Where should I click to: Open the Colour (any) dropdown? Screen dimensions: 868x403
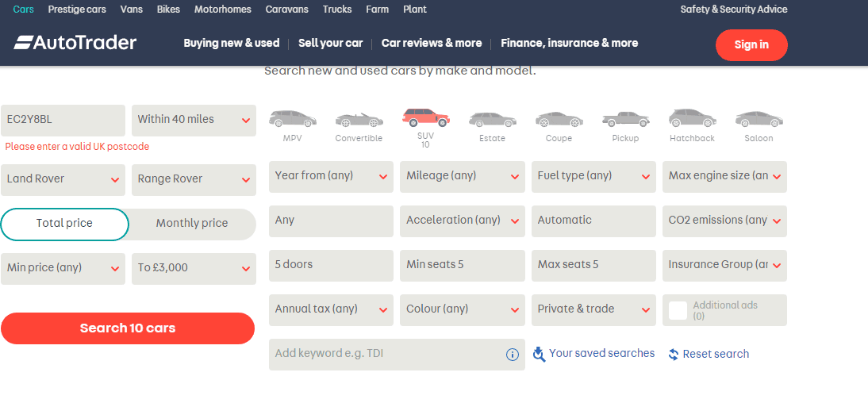click(463, 309)
